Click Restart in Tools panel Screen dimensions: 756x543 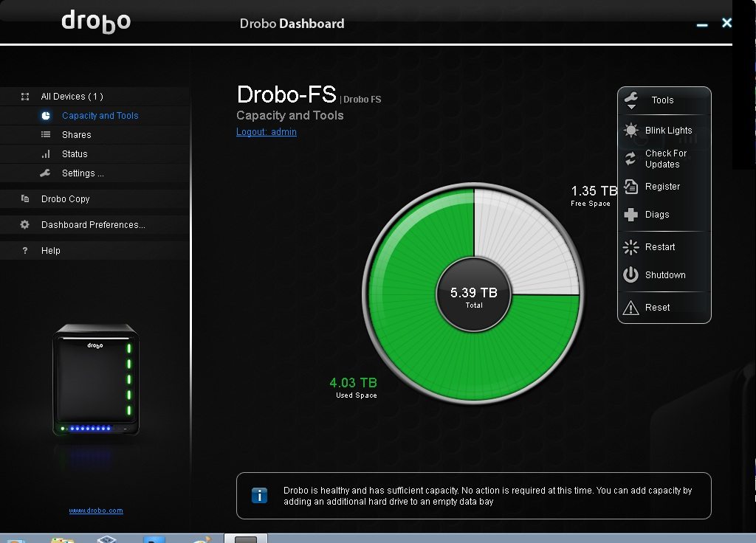[660, 247]
